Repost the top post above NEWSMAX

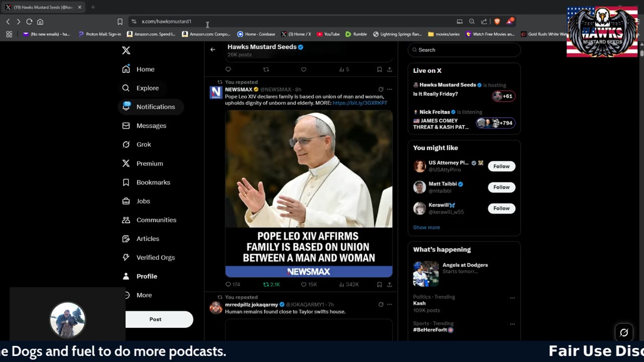point(266,69)
